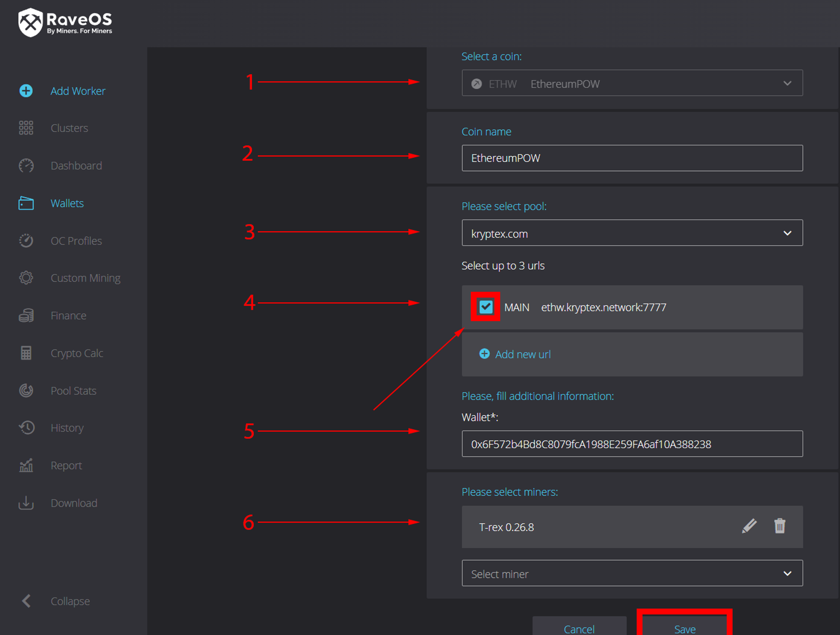Image resolution: width=840 pixels, height=635 pixels.
Task: Click the History clock icon
Action: (26, 428)
